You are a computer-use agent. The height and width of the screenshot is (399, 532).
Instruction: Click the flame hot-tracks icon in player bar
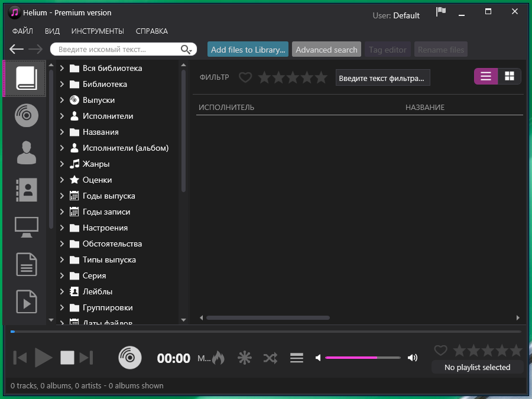[218, 358]
